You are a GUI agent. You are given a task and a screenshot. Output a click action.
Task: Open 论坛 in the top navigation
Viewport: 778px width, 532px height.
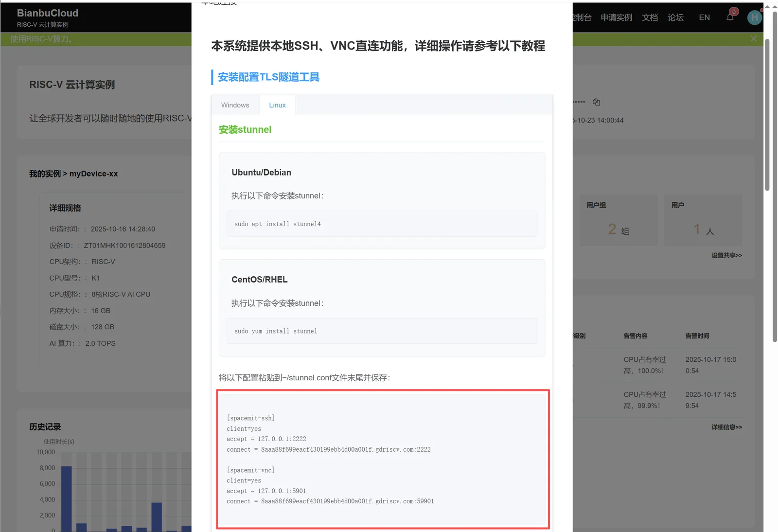[675, 18]
